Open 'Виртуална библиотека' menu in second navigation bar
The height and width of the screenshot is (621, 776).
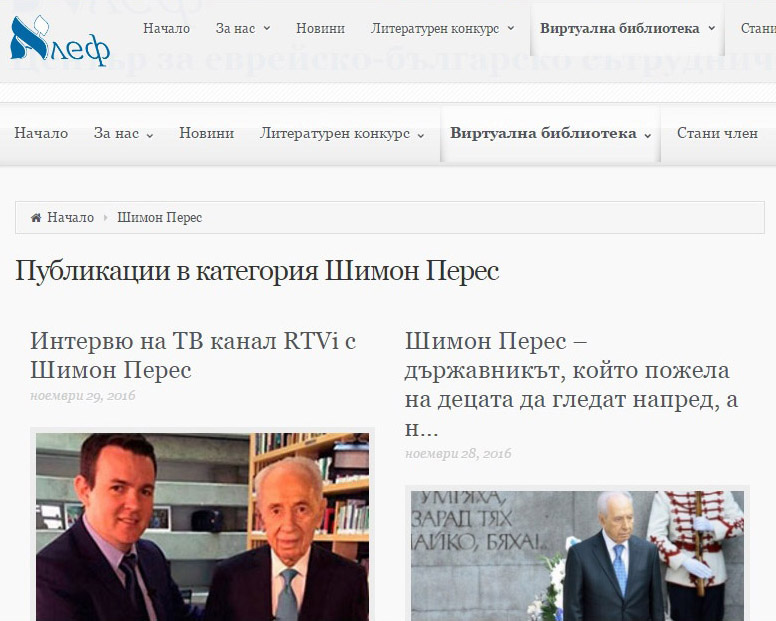pyautogui.click(x=550, y=134)
